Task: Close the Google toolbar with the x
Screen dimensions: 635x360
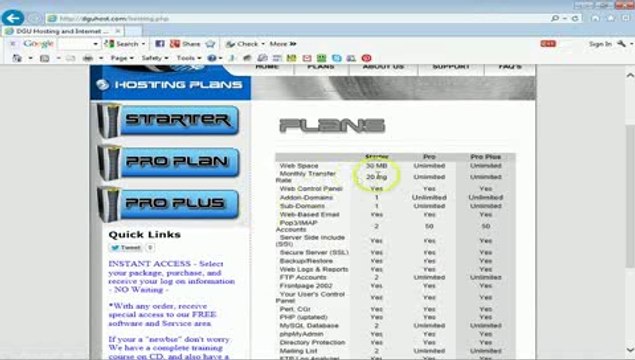Action: tap(13, 44)
